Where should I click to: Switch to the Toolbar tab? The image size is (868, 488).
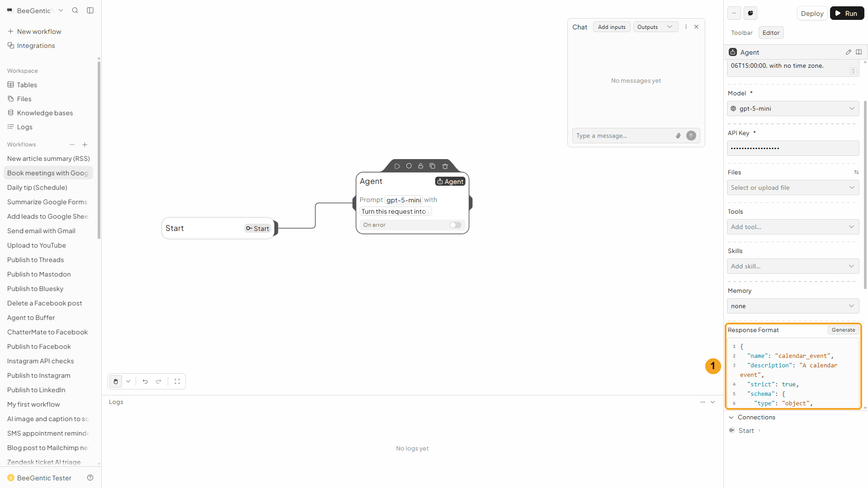pyautogui.click(x=742, y=33)
